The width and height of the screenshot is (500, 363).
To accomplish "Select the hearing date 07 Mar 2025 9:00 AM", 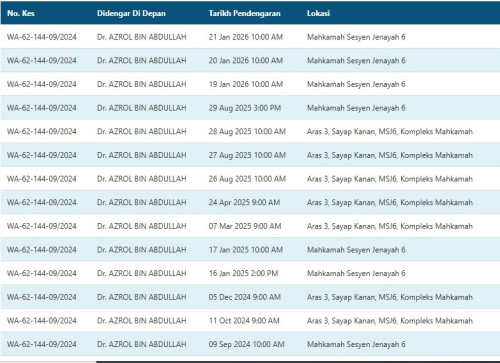I will (x=245, y=226).
